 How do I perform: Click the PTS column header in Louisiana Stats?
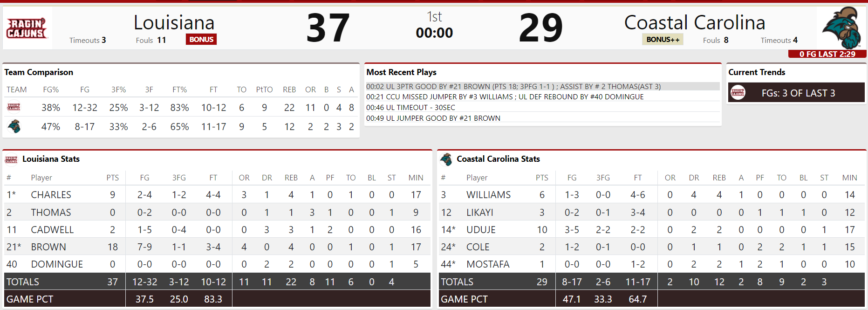[112, 178]
